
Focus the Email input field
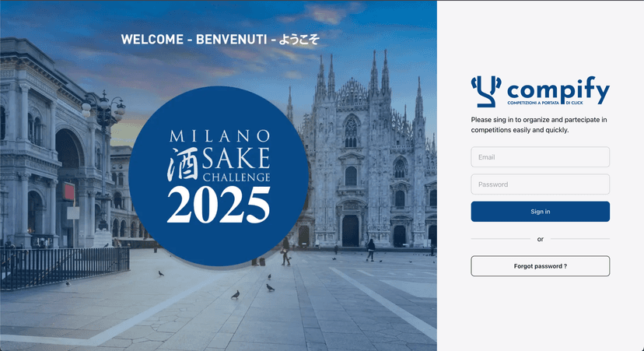[540, 157]
